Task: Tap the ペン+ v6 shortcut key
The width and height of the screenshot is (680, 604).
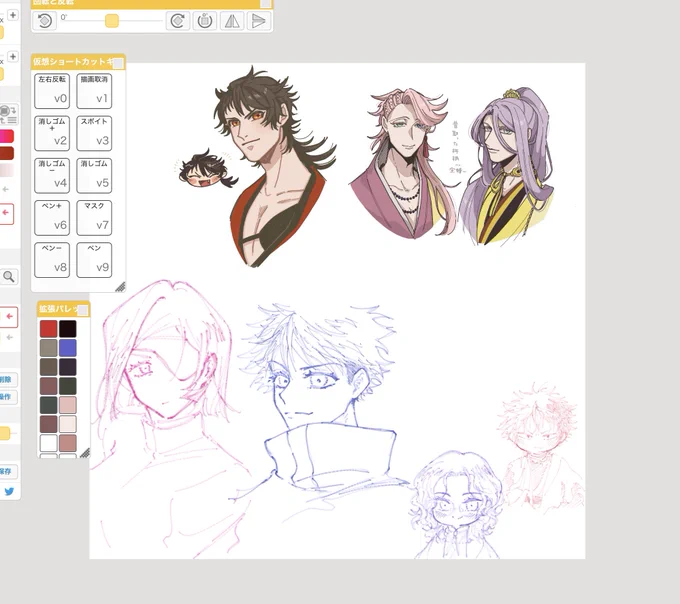Action: pyautogui.click(x=52, y=218)
